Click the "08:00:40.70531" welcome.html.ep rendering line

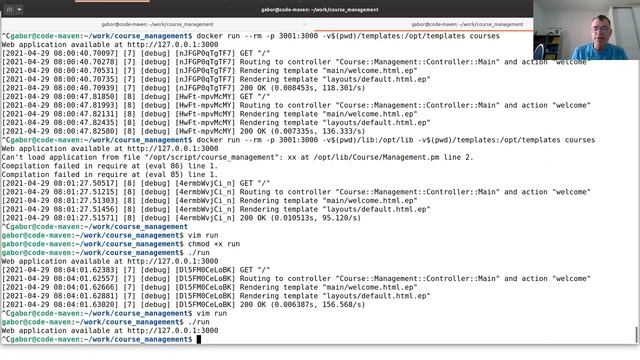(209, 70)
